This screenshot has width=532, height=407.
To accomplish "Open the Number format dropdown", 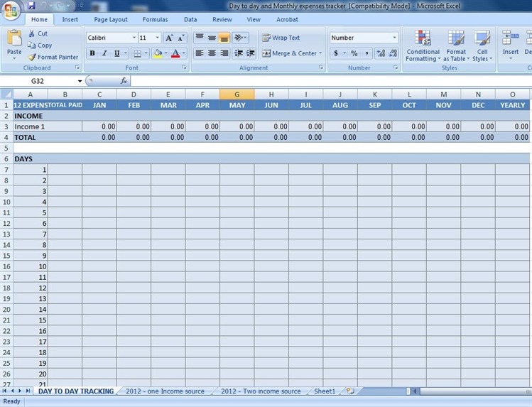I will pos(395,38).
